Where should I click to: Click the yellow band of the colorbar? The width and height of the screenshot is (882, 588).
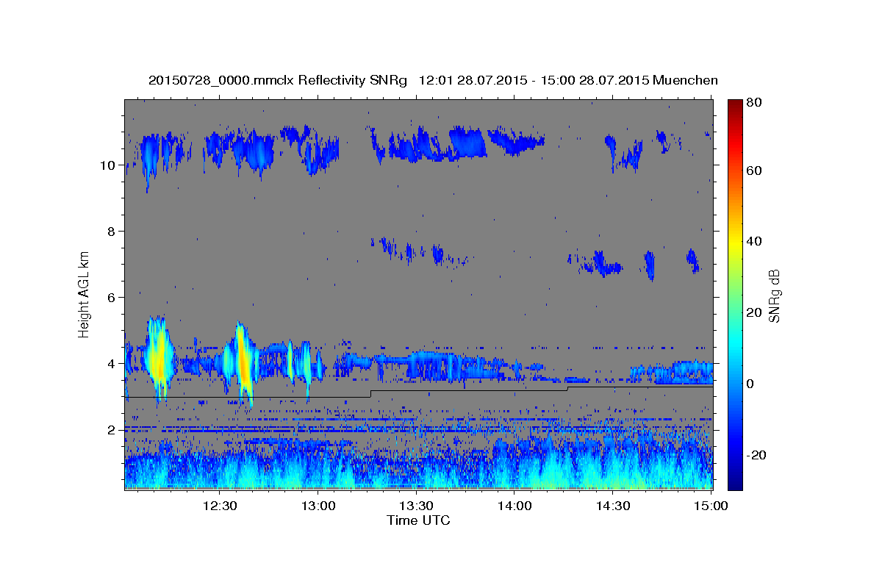click(x=735, y=242)
